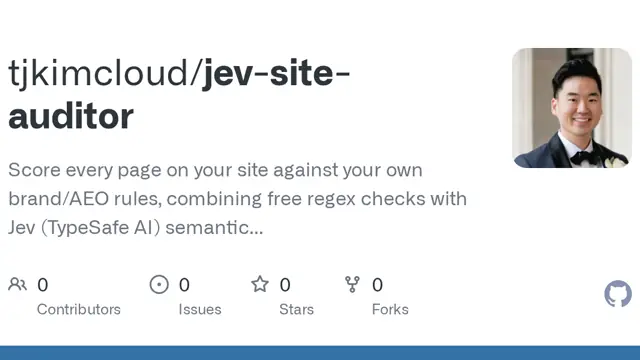This screenshot has width=640, height=360.
Task: Click the contributors count zero
Action: [43, 285]
